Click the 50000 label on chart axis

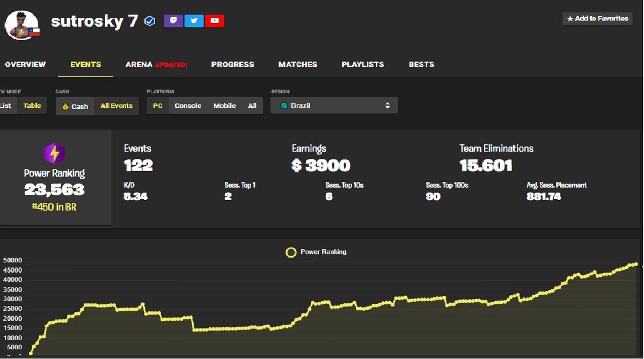click(12, 260)
